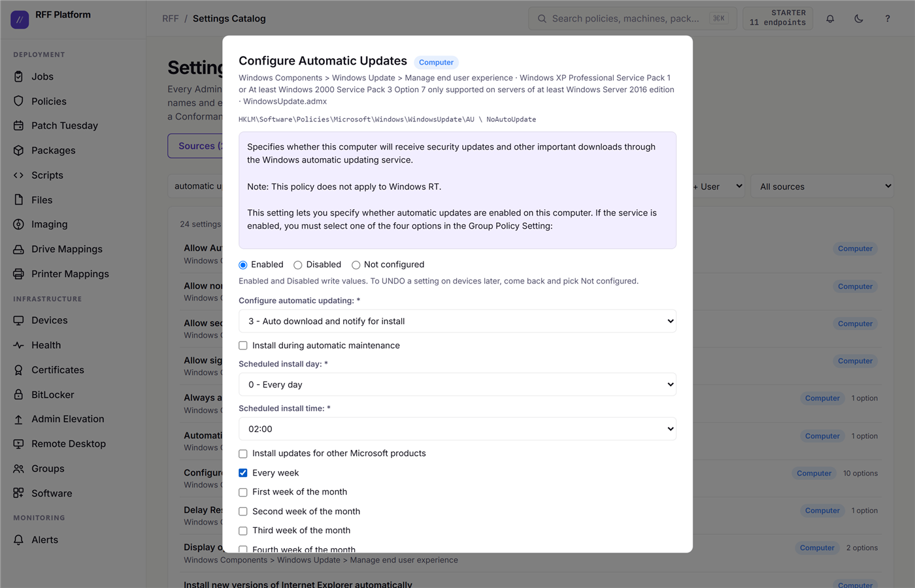Check Second week of the month
This screenshot has width=915, height=588.
click(243, 512)
